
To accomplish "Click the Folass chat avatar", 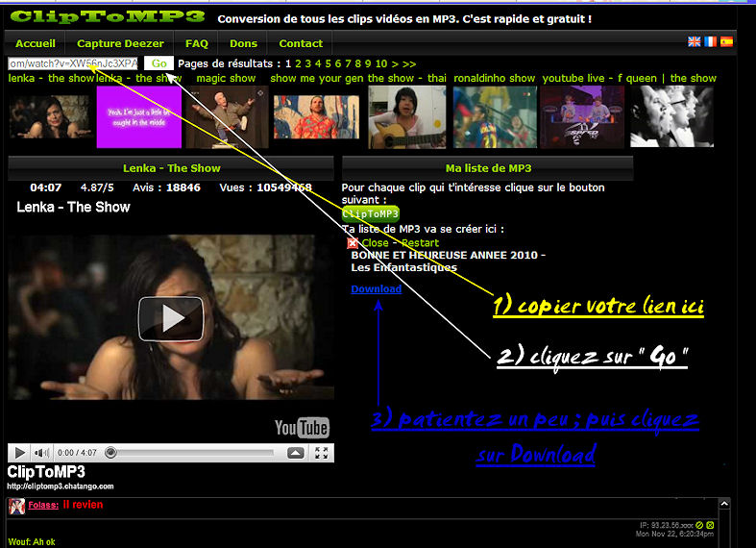I will pyautogui.click(x=17, y=506).
